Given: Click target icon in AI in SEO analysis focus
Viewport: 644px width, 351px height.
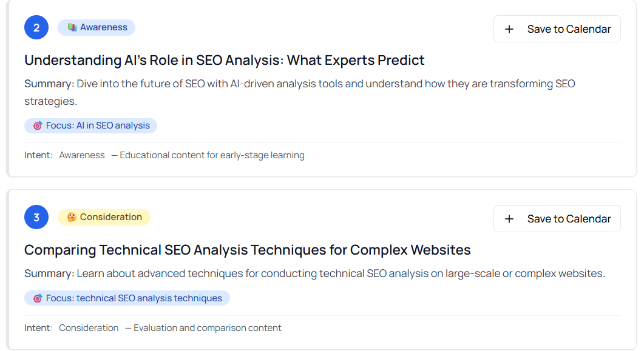Looking at the screenshot, I should coord(38,125).
